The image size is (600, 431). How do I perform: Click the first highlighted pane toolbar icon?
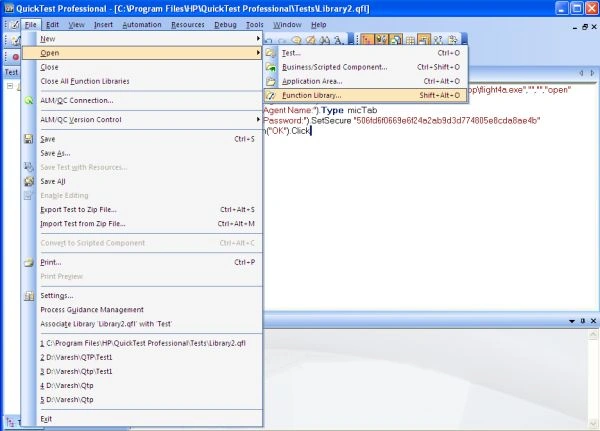[367, 39]
